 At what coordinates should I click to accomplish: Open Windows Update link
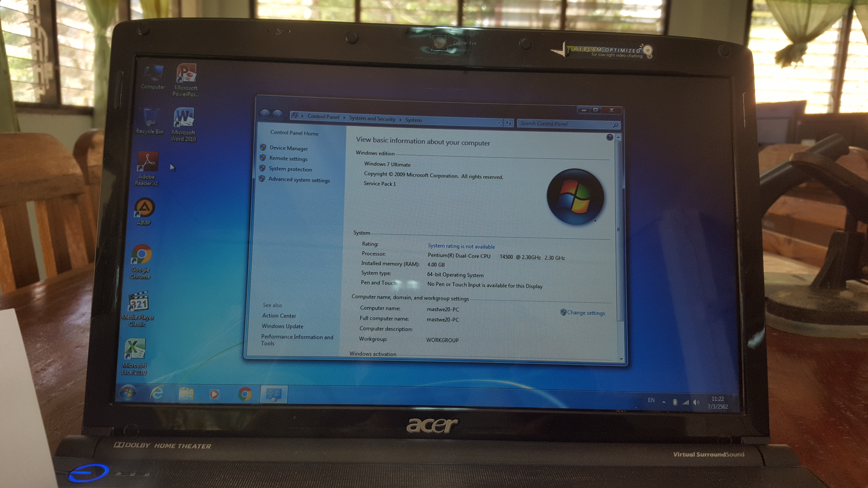tap(282, 326)
